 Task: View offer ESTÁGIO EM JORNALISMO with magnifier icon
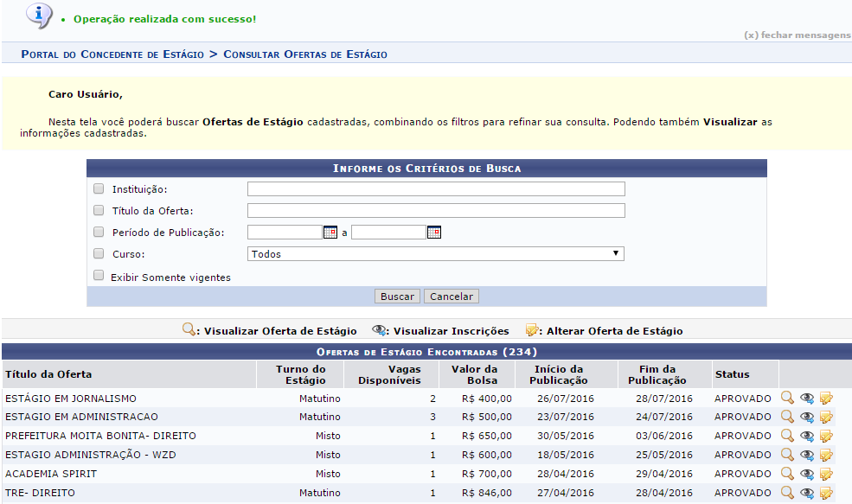[787, 398]
